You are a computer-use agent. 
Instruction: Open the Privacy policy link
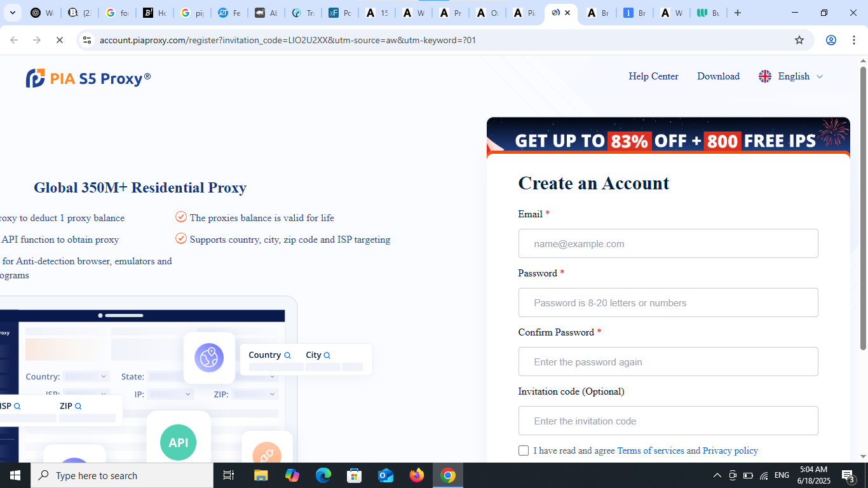tap(730, 451)
